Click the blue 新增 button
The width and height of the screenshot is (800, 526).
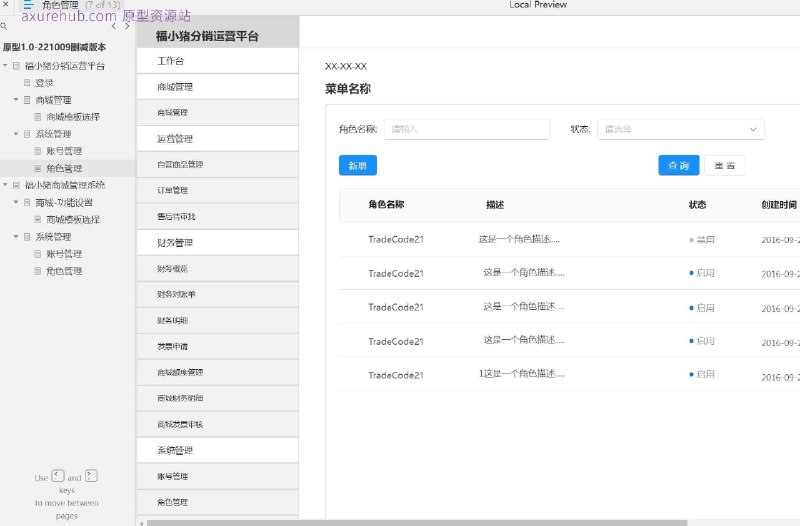click(358, 165)
